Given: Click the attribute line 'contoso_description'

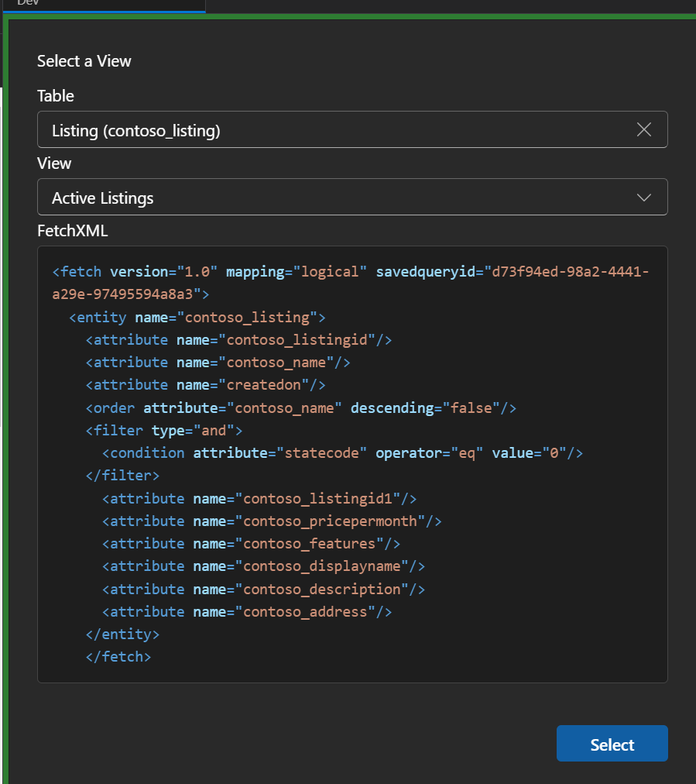Looking at the screenshot, I should tap(263, 590).
